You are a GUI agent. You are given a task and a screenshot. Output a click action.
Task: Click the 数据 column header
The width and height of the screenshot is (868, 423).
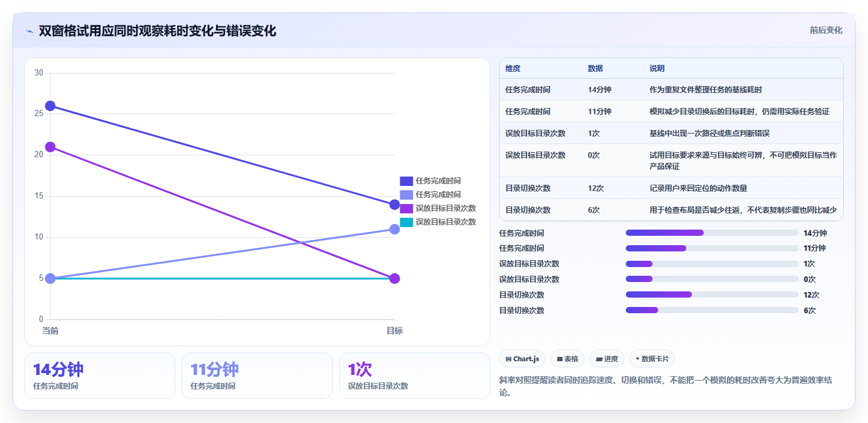click(x=595, y=69)
